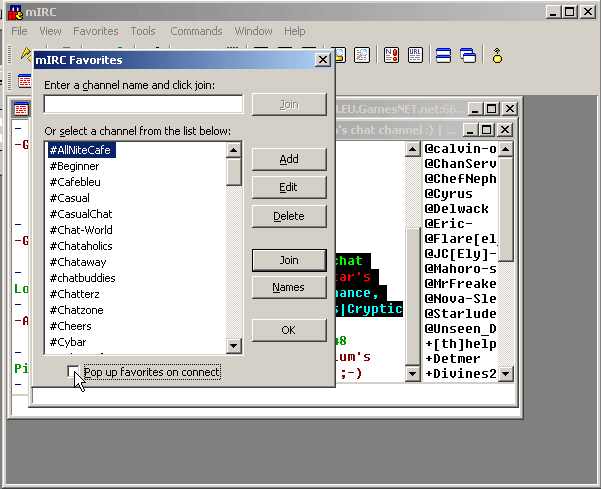This screenshot has width=601, height=489.
Task: Open the URL list toolbar icon
Action: click(415, 55)
